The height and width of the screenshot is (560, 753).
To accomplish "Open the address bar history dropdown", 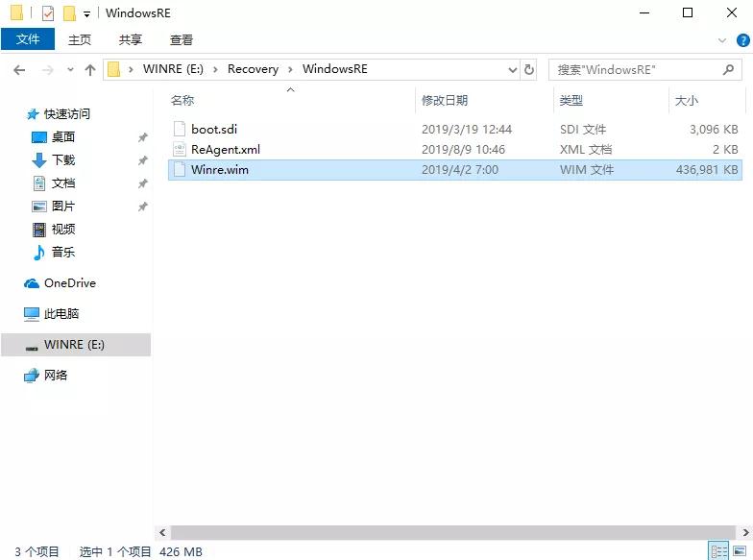I will [512, 69].
